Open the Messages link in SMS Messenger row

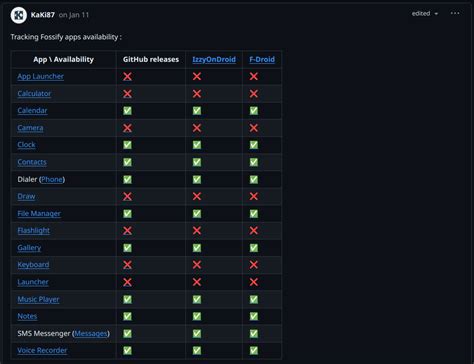91,334
